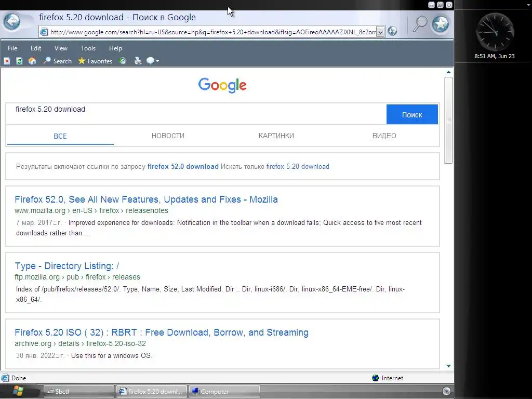532x399 pixels.
Task: Click the 'Done' status bar text
Action: (19, 378)
